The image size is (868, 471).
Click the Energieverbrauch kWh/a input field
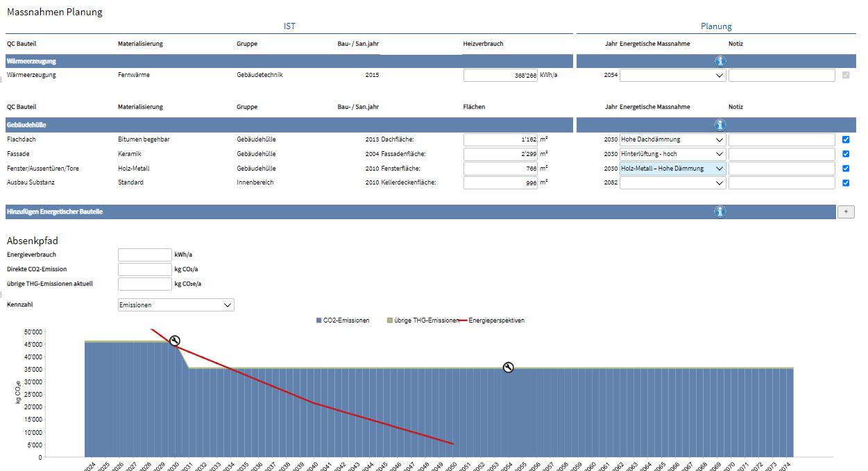click(x=144, y=255)
